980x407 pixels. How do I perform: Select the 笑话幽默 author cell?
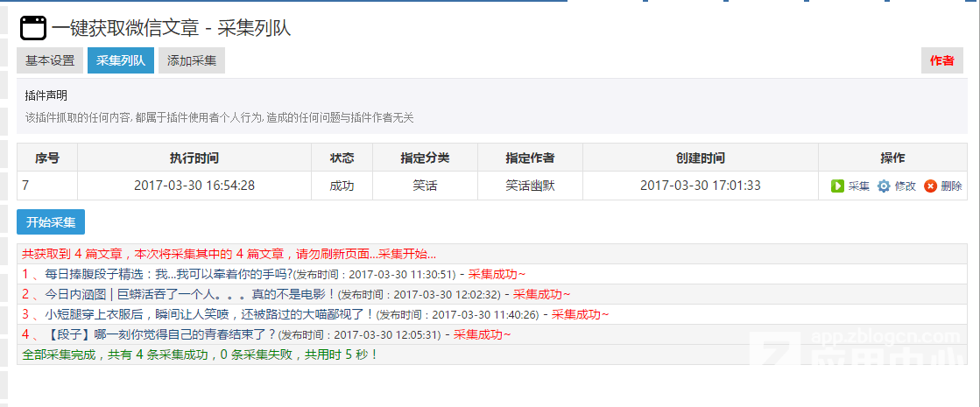click(530, 186)
